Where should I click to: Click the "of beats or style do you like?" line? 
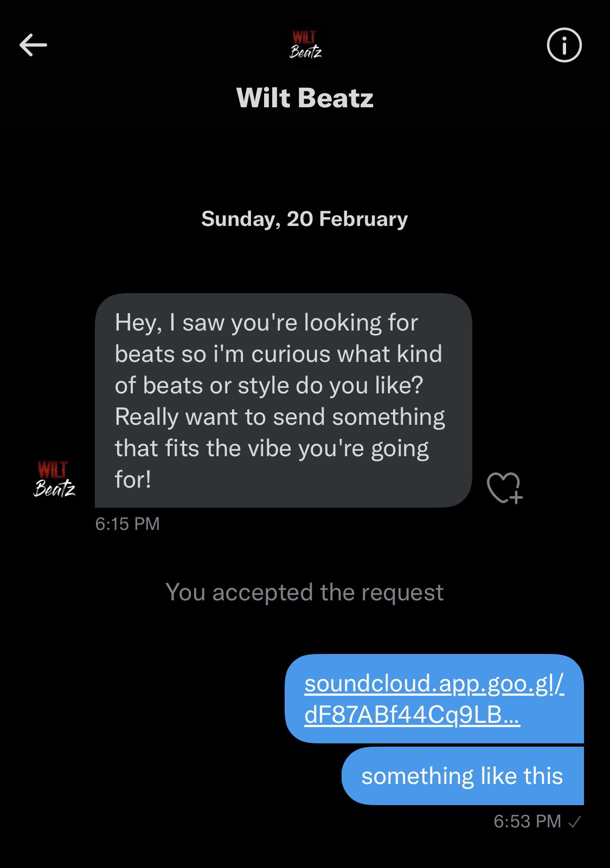click(x=269, y=386)
